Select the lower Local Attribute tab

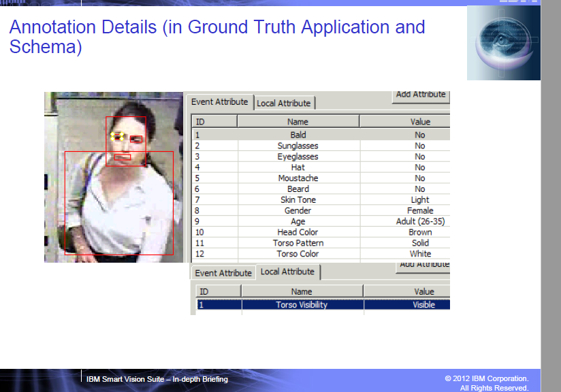click(288, 272)
